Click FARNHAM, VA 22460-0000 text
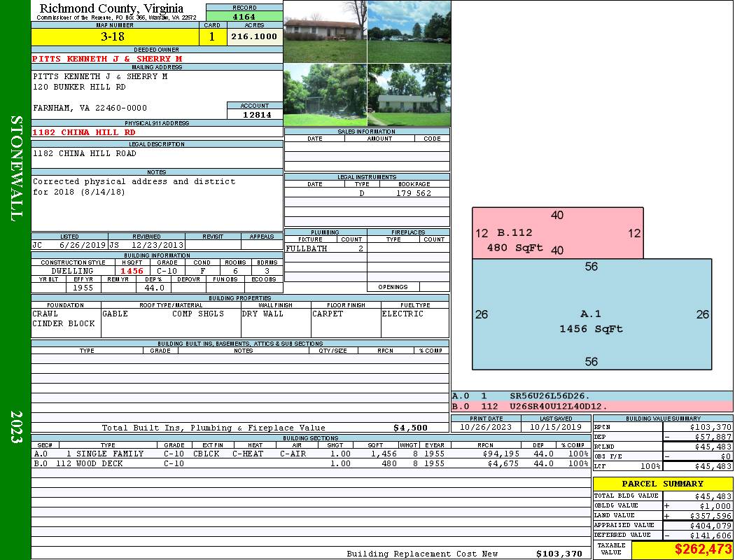 (x=90, y=108)
